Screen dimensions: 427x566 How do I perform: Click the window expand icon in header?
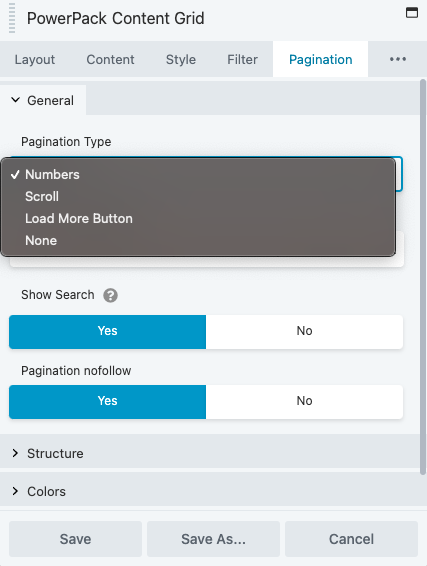pos(412,13)
